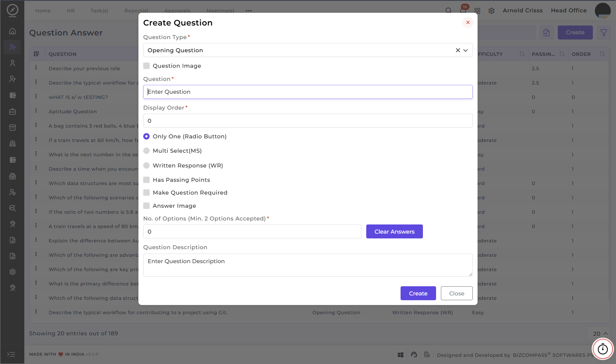
Task: Click the Windows icon in footer
Action: coord(401,355)
